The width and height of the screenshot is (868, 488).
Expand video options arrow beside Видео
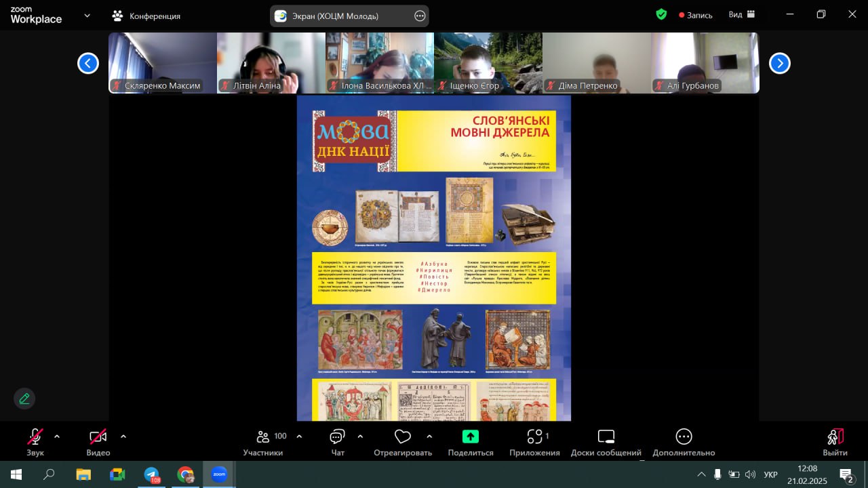(123, 436)
